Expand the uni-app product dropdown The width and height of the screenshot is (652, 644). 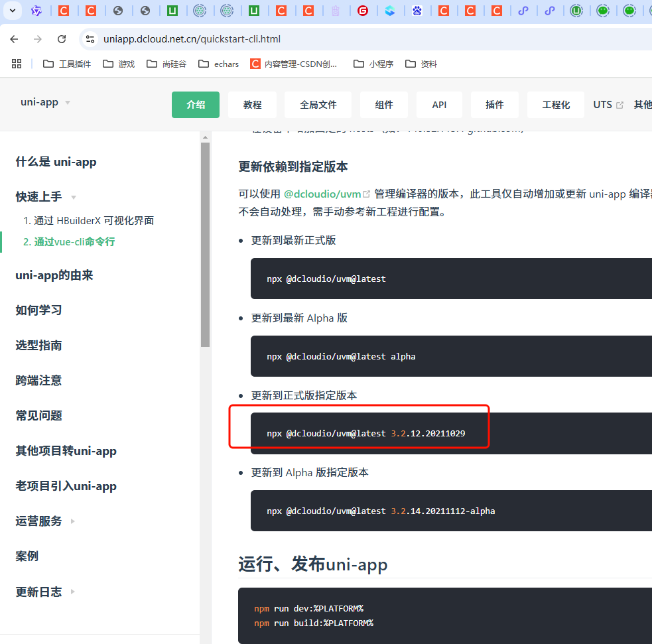click(x=45, y=102)
